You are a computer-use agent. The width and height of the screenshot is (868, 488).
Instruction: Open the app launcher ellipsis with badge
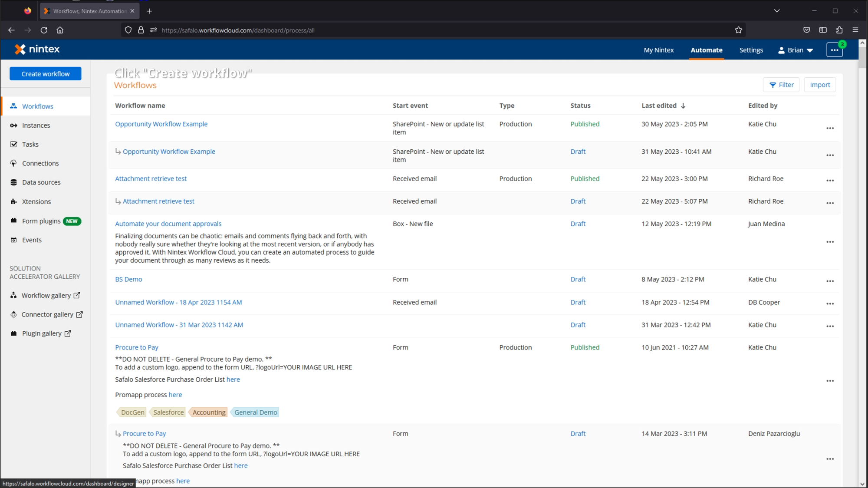click(x=834, y=50)
